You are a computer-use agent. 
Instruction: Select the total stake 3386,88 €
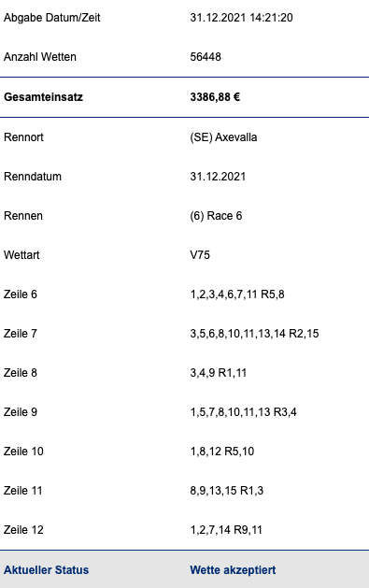(x=215, y=97)
